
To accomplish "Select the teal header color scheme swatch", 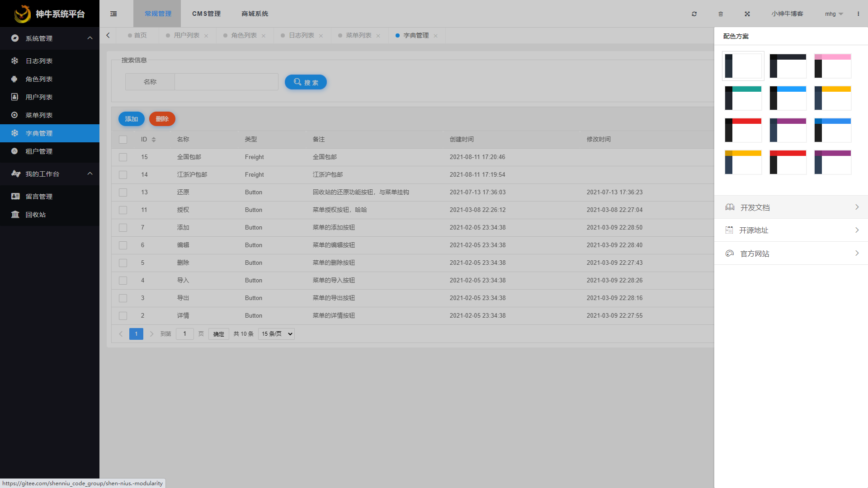I will coord(743,98).
